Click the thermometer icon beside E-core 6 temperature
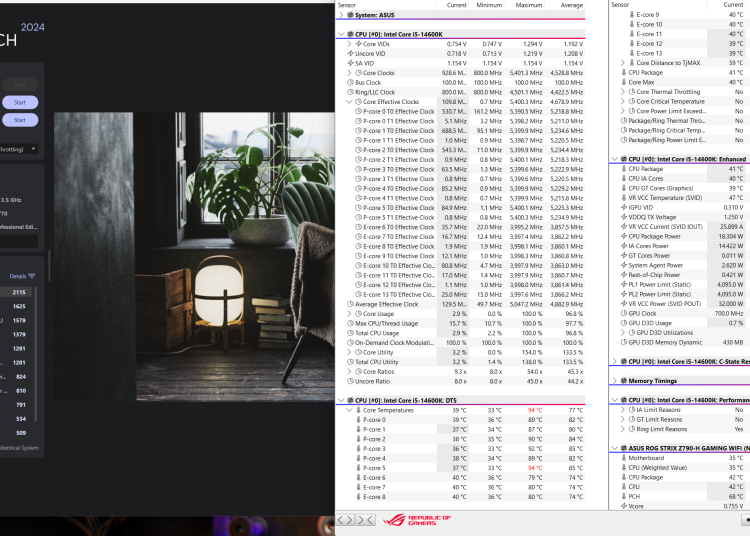The height and width of the screenshot is (536, 750). 358,478
